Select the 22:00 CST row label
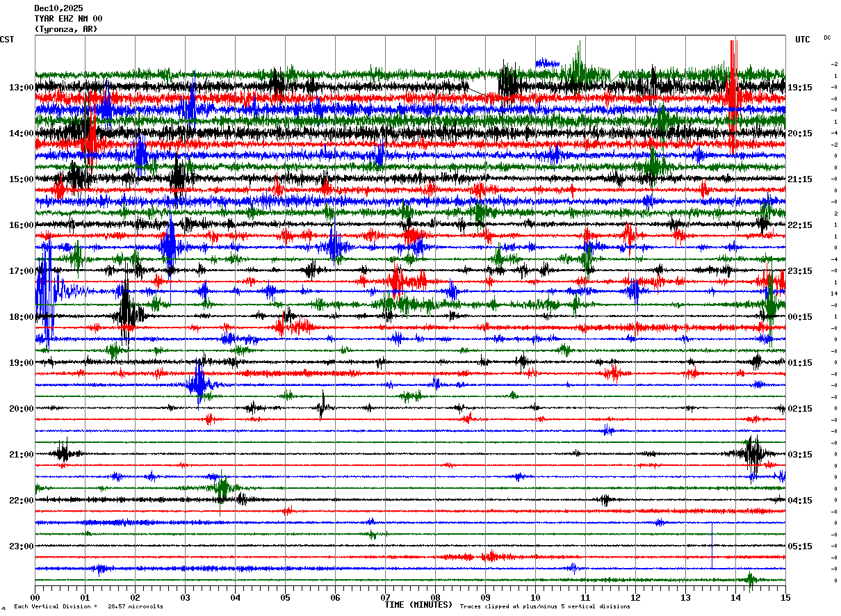The height and width of the screenshot is (616, 841). point(22,501)
